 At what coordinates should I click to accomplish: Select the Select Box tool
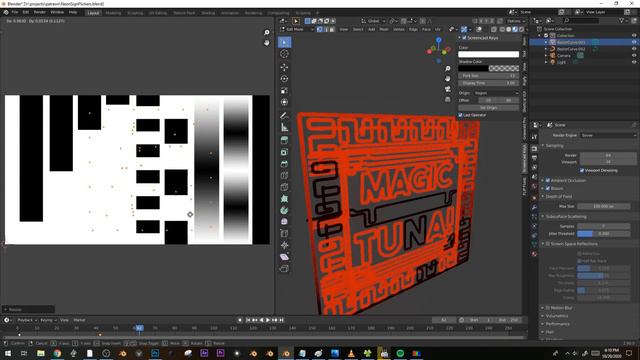coord(284,42)
